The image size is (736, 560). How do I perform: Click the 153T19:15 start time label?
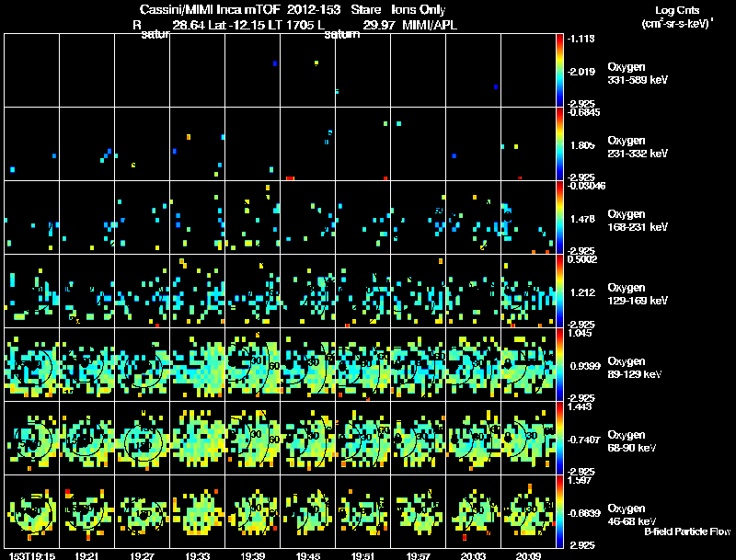pos(32,555)
